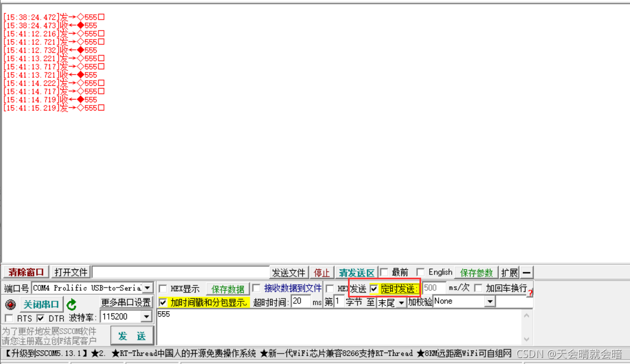This screenshot has width=630, height=364.
Task: Open the 扩展 extension panel button
Action: [x=510, y=273]
